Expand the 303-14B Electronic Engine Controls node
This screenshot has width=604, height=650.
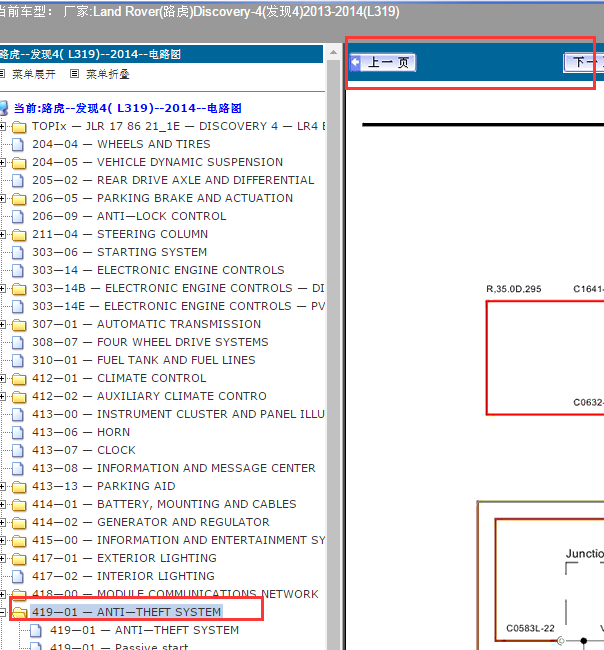point(2,289)
